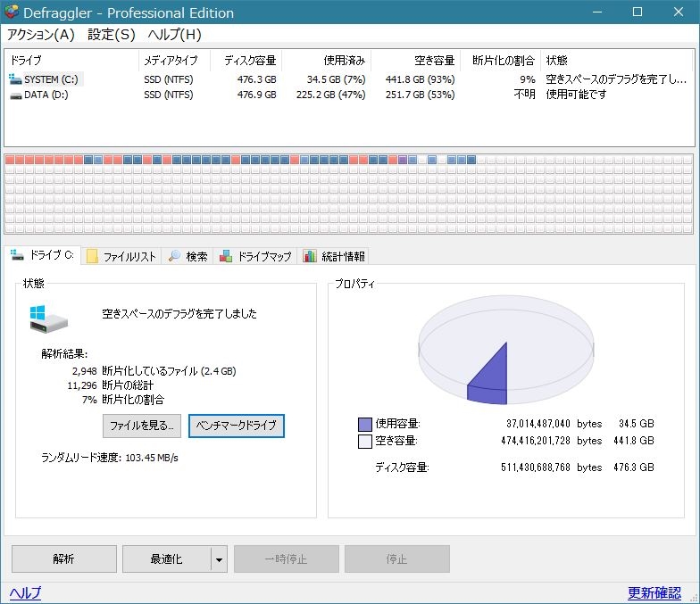Sort by the ドライブ column header
Screen dimensions: 700x604
pos(71,61)
